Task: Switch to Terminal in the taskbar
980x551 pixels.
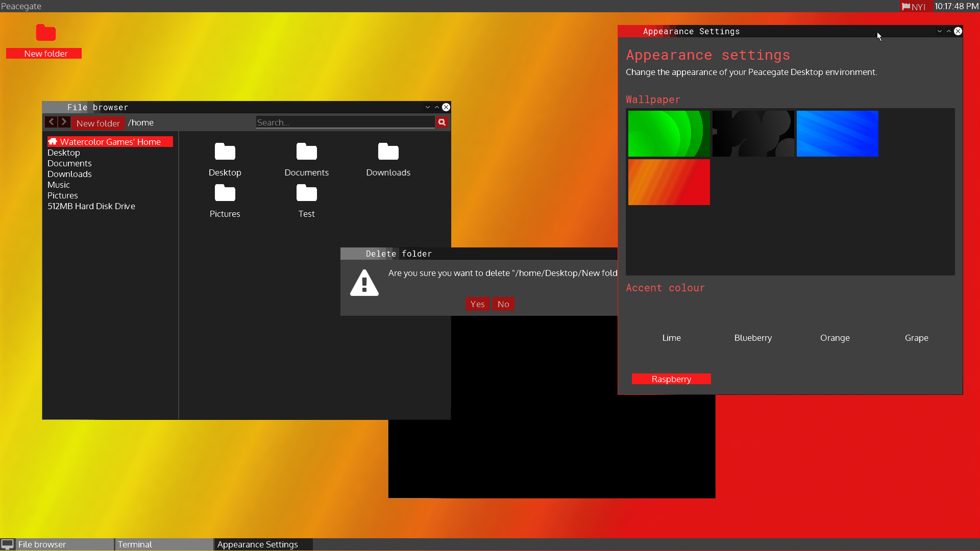Action: click(x=164, y=544)
